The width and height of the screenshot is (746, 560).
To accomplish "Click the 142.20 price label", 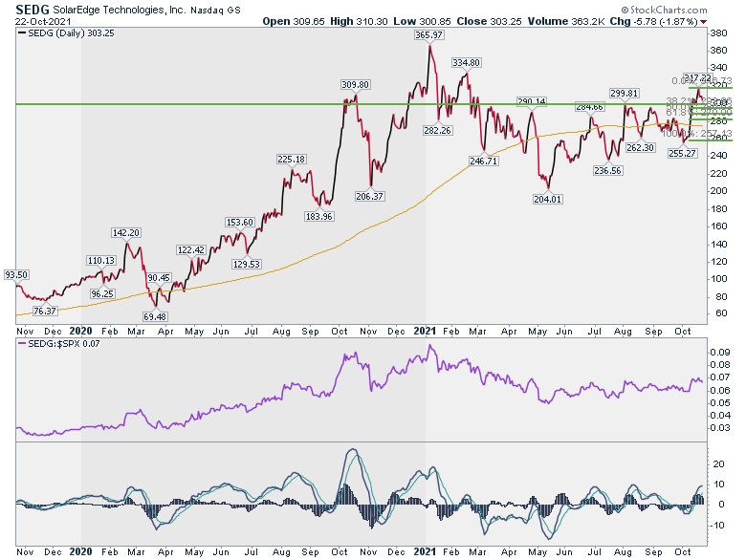I will (126, 233).
